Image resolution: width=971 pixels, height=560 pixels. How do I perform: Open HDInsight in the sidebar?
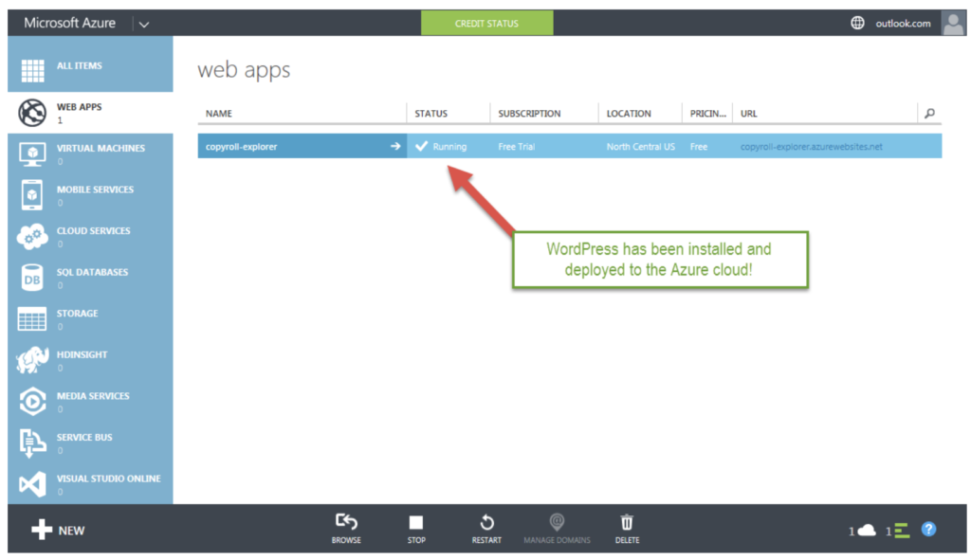click(x=90, y=360)
